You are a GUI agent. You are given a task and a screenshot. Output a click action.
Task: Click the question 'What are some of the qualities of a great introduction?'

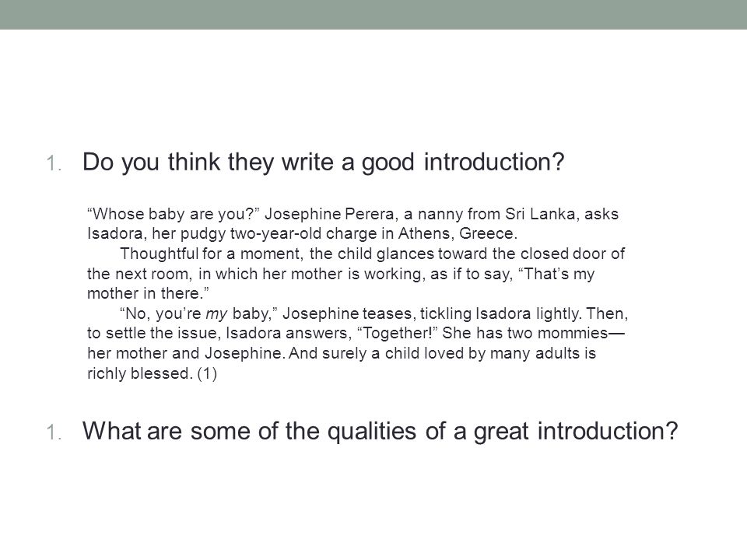[380, 431]
